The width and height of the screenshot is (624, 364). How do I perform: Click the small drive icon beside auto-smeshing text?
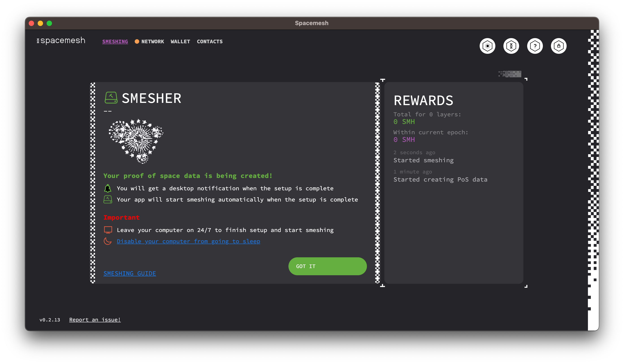(108, 199)
